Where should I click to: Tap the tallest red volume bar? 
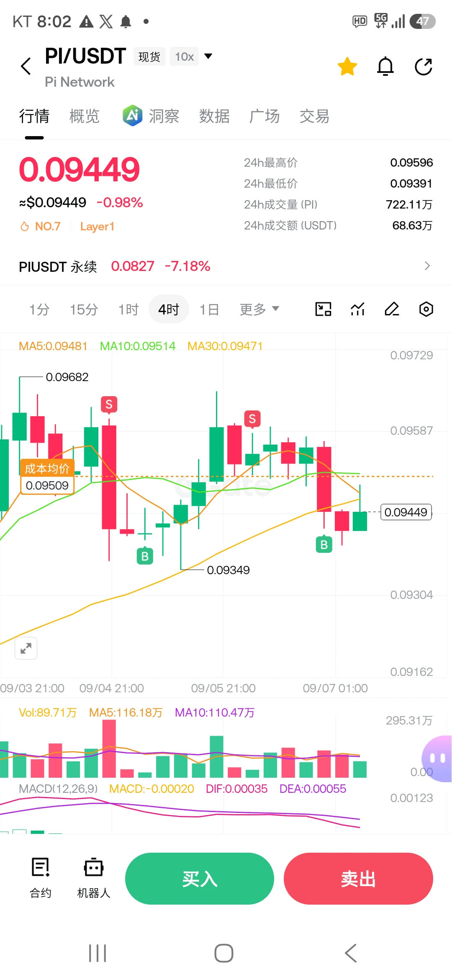coord(109,748)
